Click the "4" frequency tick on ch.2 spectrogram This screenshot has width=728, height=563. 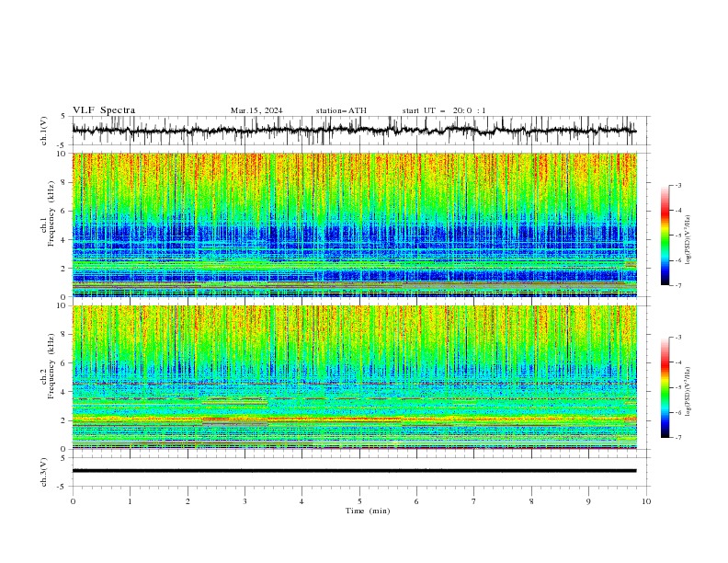click(x=64, y=392)
